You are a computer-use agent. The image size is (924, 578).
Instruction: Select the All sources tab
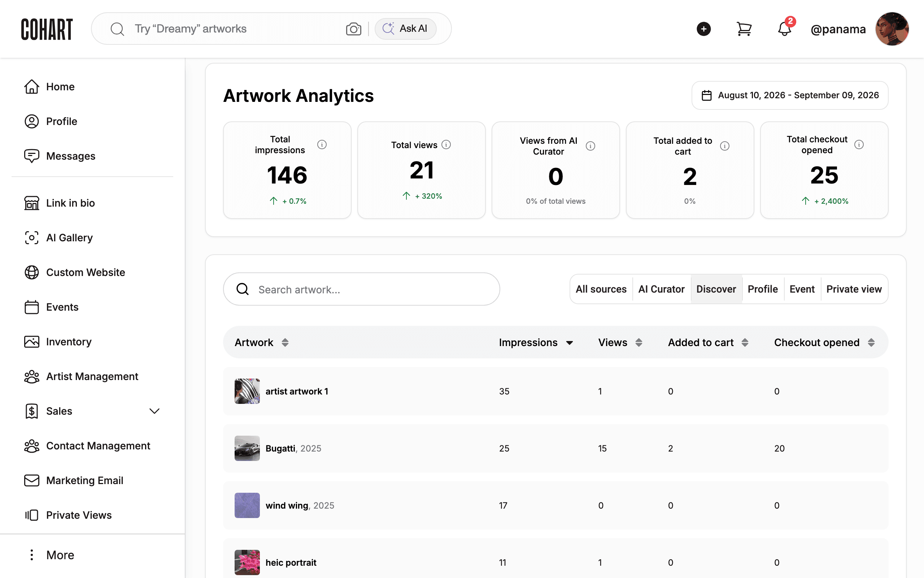pyautogui.click(x=601, y=289)
